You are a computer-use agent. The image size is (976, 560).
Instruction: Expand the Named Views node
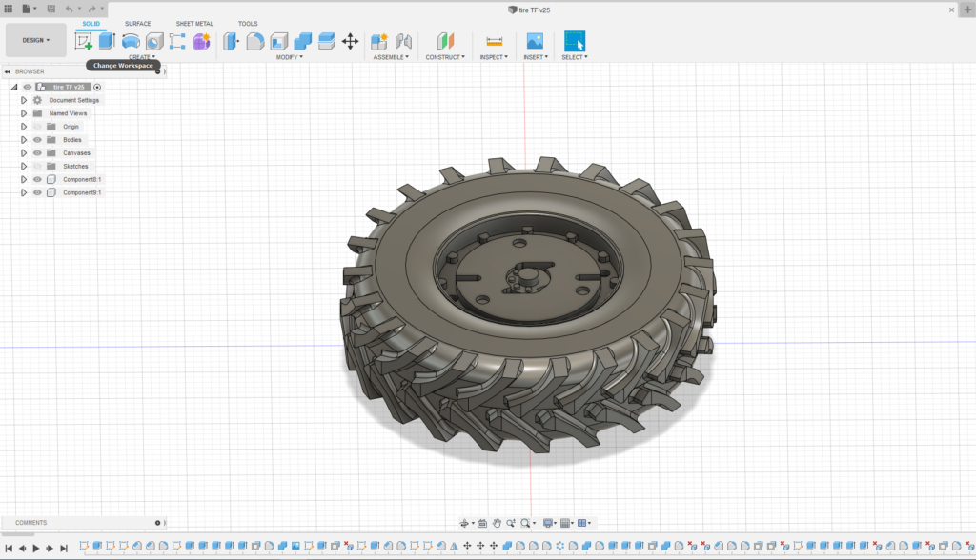(24, 113)
